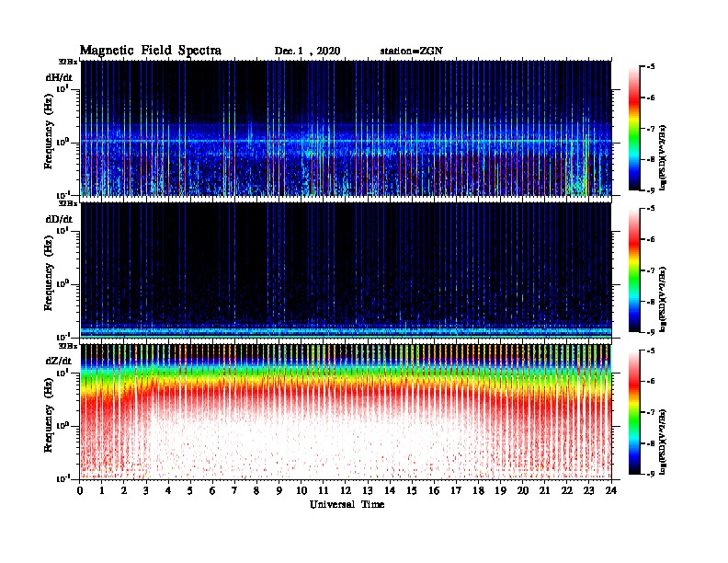This screenshot has height=563, width=728.
Task: Click the hour 8 tick label
Action: tap(256, 491)
